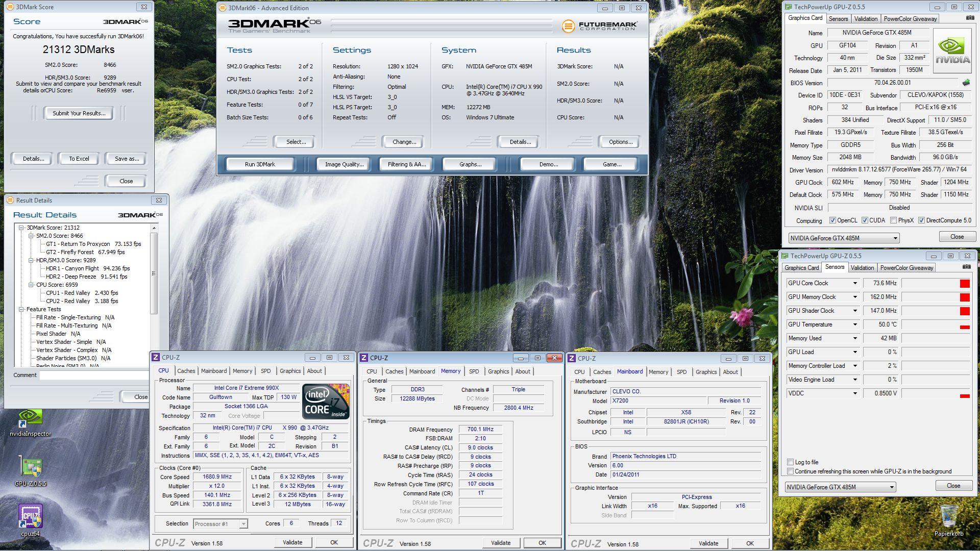
Task: Click Submit Your Results button
Action: tap(79, 113)
